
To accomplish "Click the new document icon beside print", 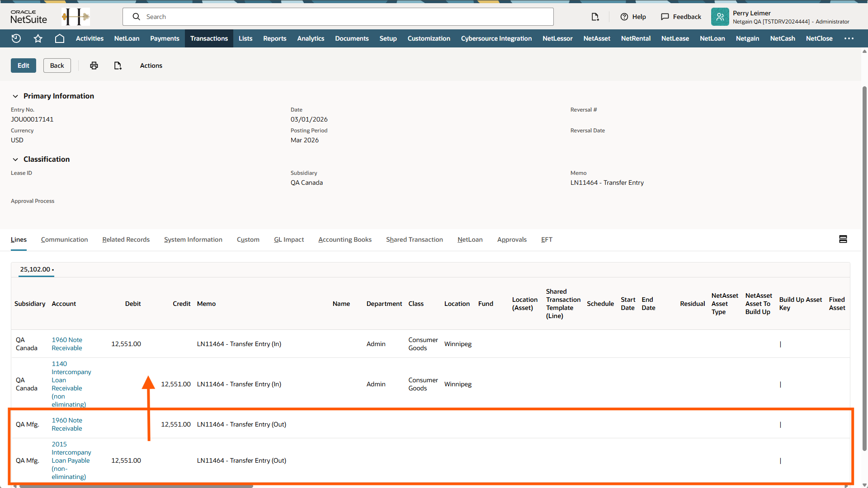I will point(118,66).
